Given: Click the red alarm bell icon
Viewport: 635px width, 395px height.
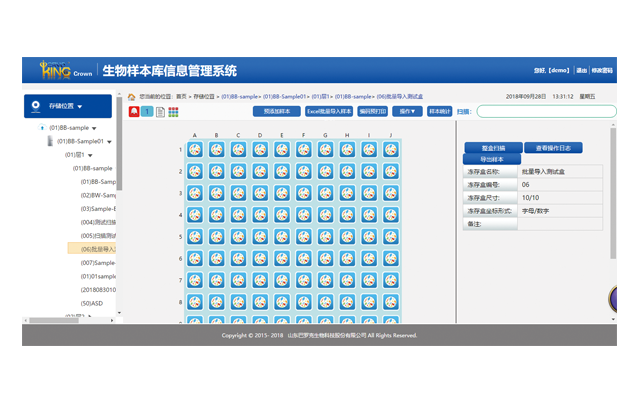Looking at the screenshot, I should pyautogui.click(x=134, y=111).
